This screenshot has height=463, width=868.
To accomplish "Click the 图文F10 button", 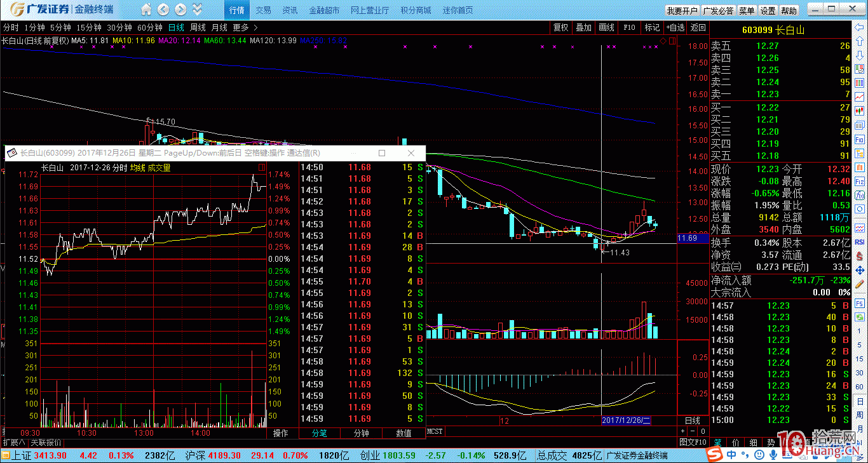I will (693, 443).
